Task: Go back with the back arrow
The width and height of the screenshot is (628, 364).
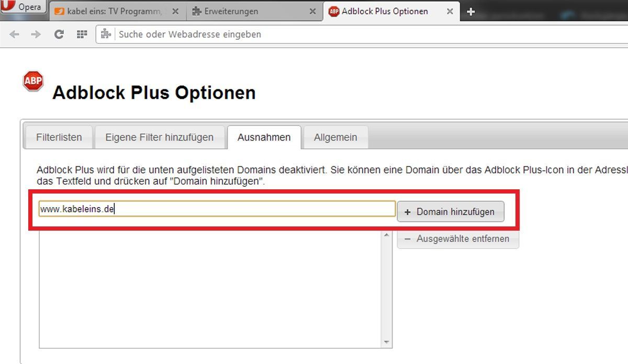Action: pos(15,34)
